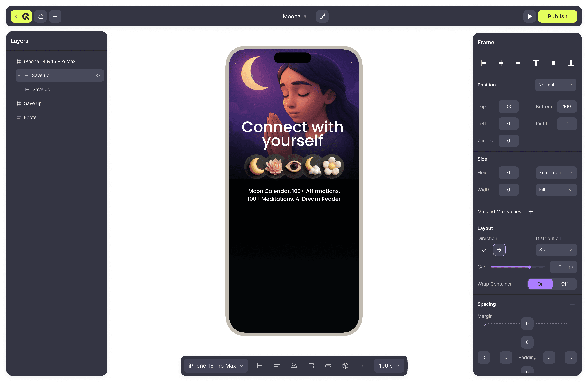
Task: Select the 3D cube component icon
Action: (345, 366)
